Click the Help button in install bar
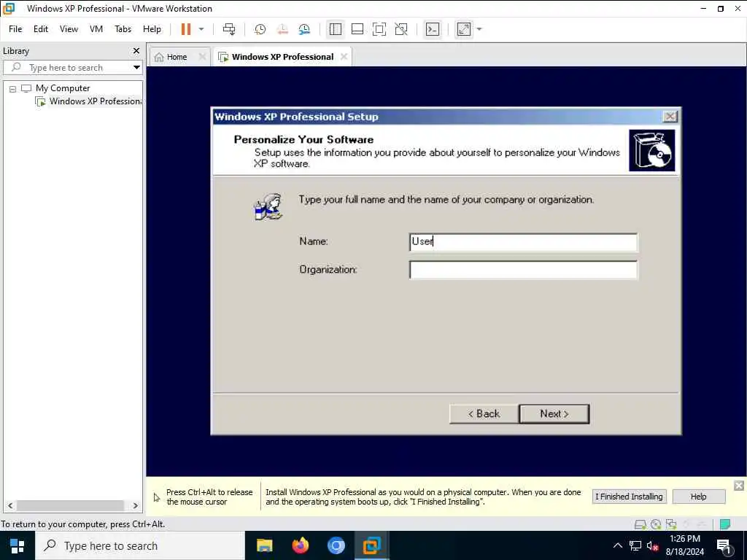The width and height of the screenshot is (747, 560). pos(698,497)
